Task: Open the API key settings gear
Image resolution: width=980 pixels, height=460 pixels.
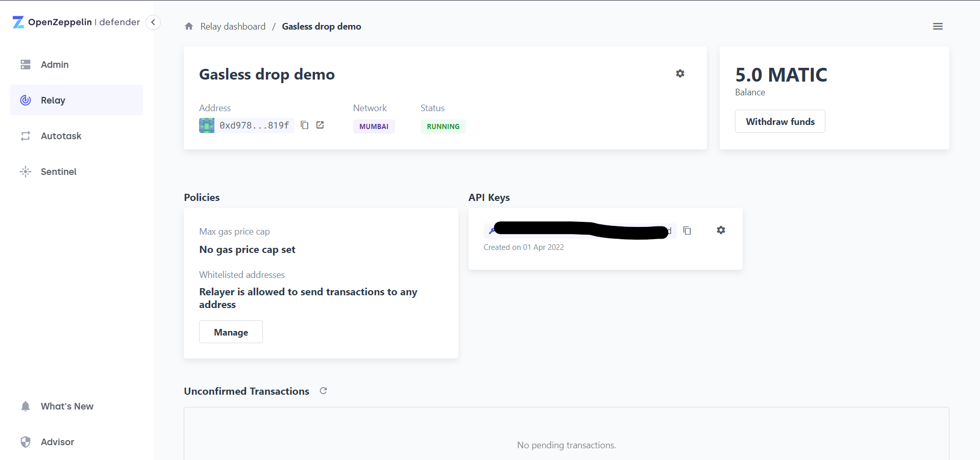Action: pos(721,230)
